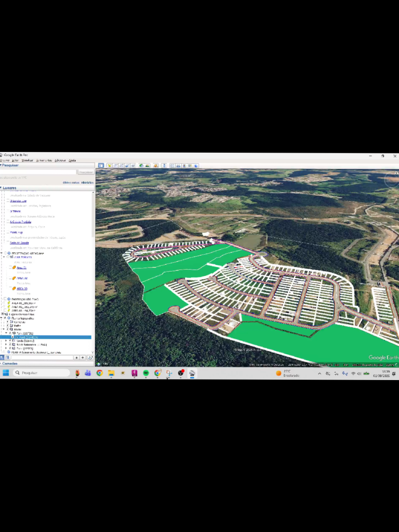Tick the AREA 03 checkbox

(x=10, y=287)
